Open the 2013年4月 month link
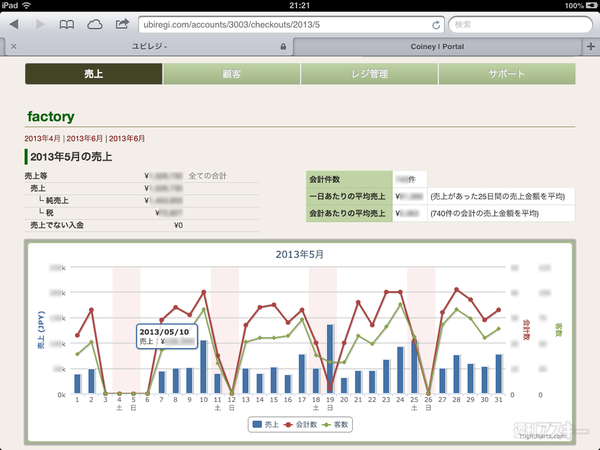Viewport: 600px width, 450px height. (42, 139)
